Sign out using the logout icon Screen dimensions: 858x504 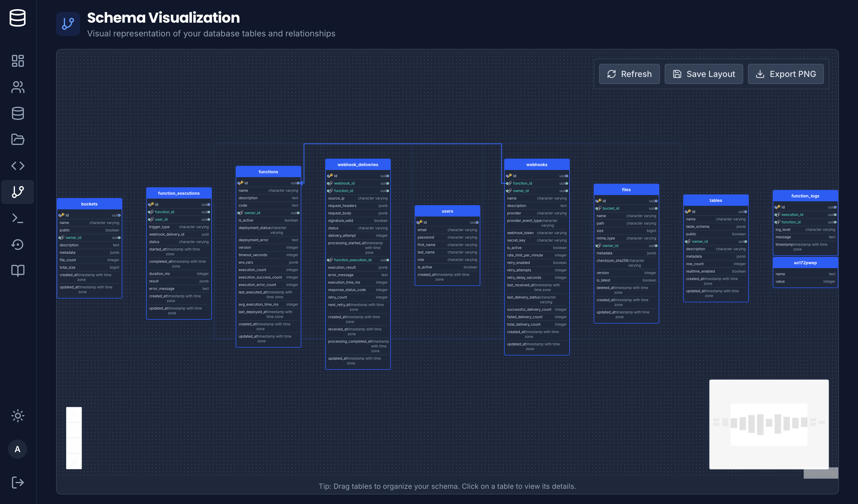[18, 482]
